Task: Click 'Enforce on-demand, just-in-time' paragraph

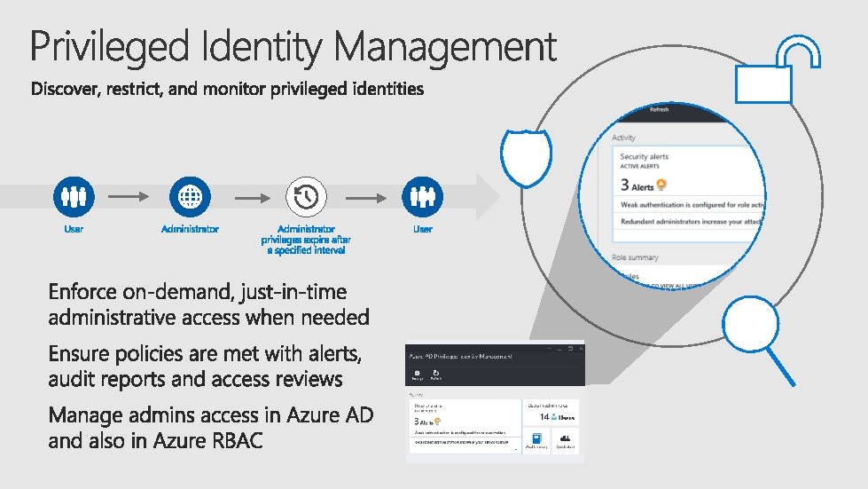Action: (208, 304)
